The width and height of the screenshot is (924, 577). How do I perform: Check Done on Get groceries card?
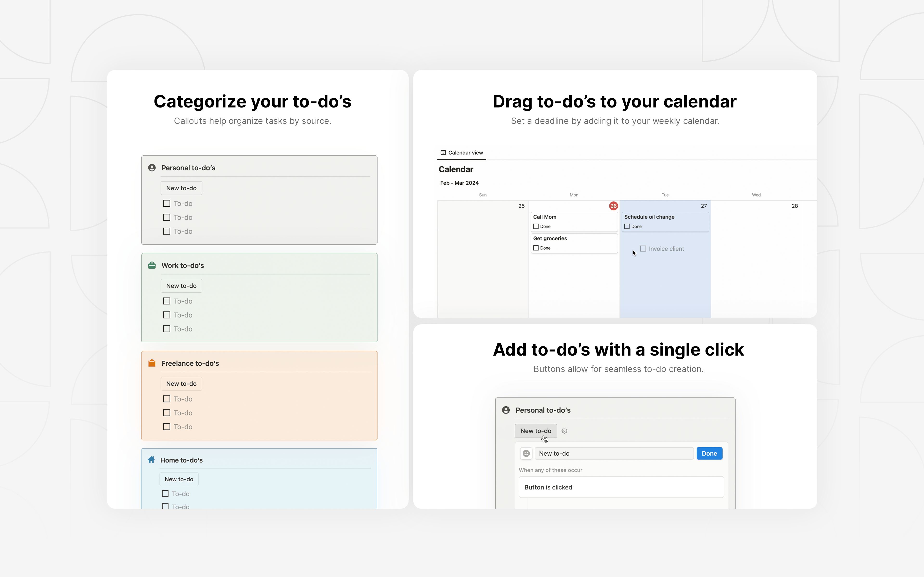pos(536,248)
